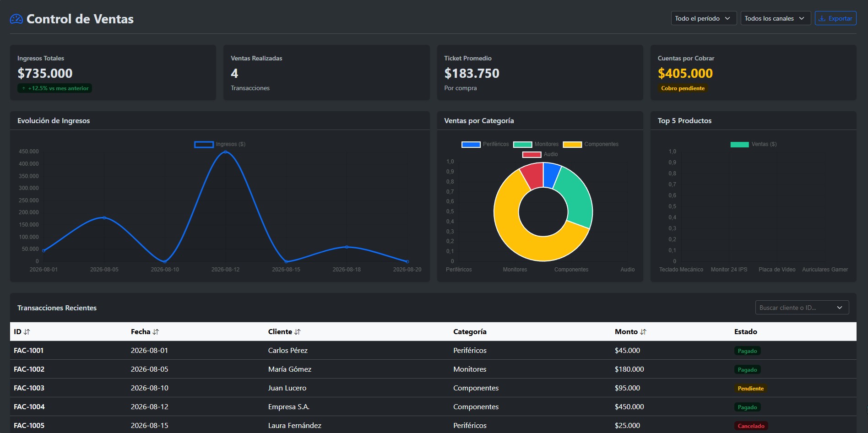Click the 2026-08-12 peak data point
Image resolution: width=868 pixels, height=433 pixels.
pos(225,152)
